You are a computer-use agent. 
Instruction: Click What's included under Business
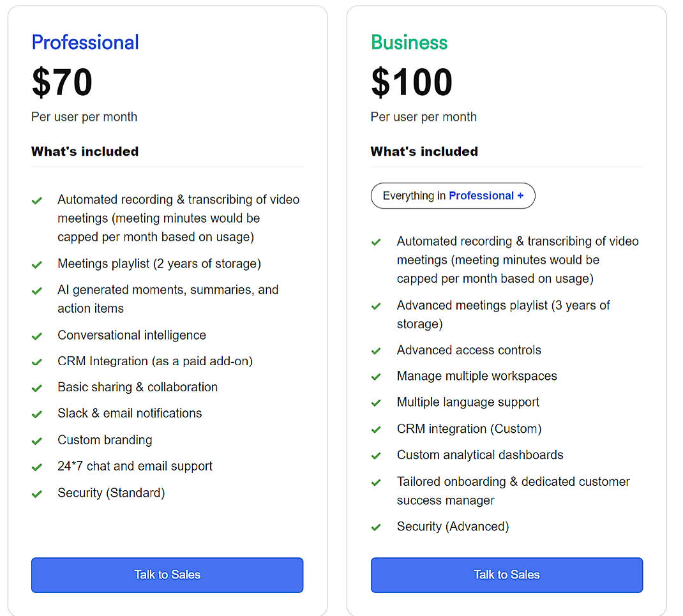tap(423, 151)
